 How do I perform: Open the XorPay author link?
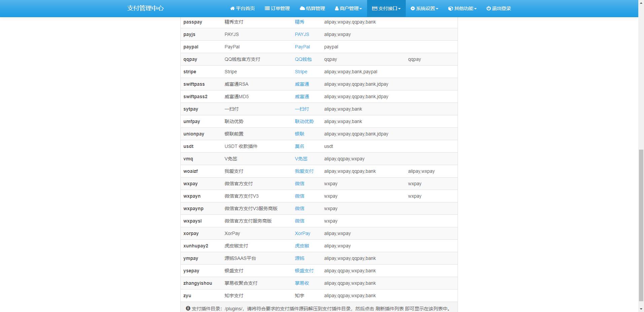(302, 233)
